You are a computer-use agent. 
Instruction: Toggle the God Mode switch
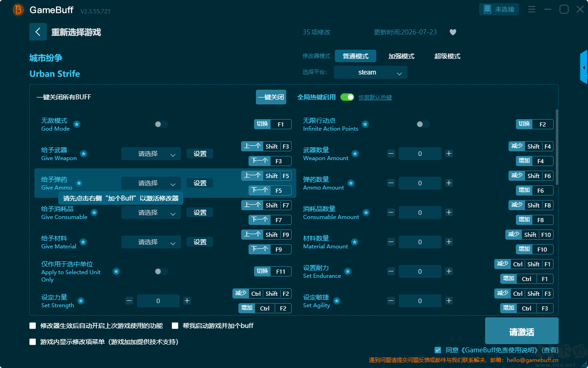[x=161, y=124]
